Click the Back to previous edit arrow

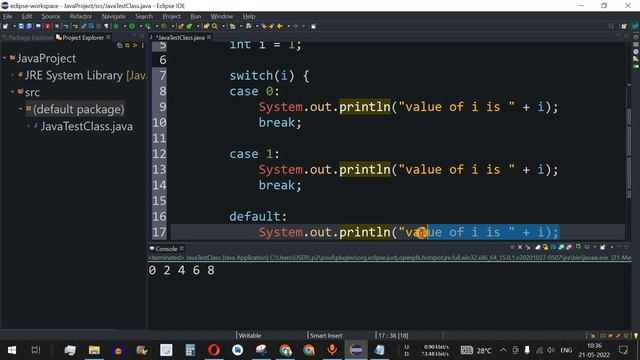point(280,26)
